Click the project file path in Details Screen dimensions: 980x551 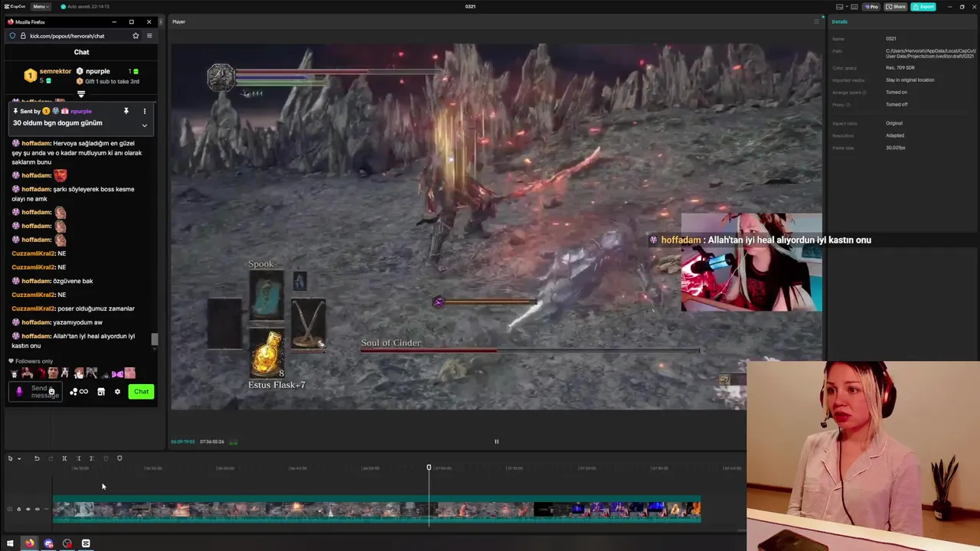coord(930,54)
